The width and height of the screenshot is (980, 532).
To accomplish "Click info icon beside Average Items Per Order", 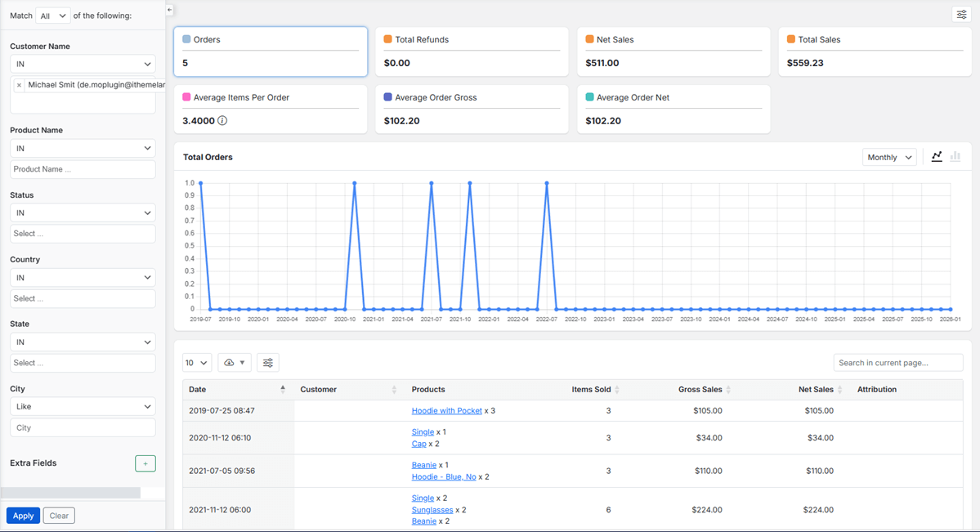I will tap(222, 121).
